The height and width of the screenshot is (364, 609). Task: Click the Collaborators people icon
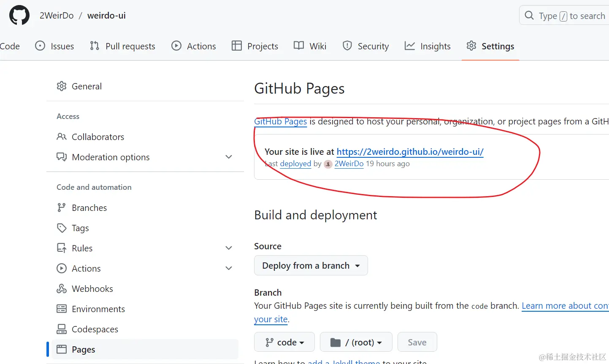point(62,137)
